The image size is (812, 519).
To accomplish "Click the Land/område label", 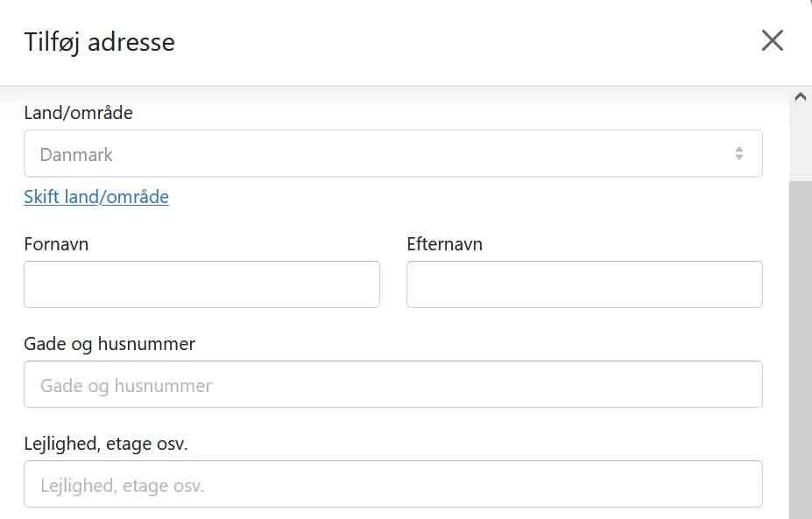I will click(78, 113).
